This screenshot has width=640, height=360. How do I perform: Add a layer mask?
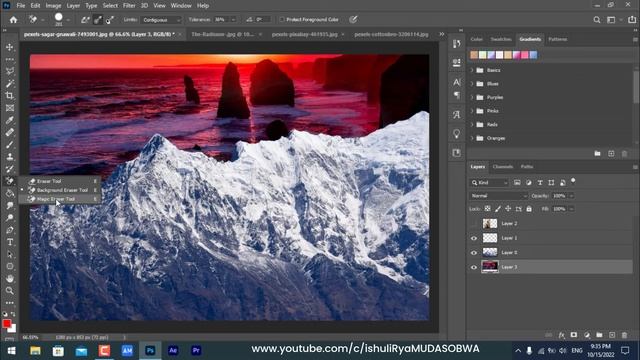pos(574,335)
